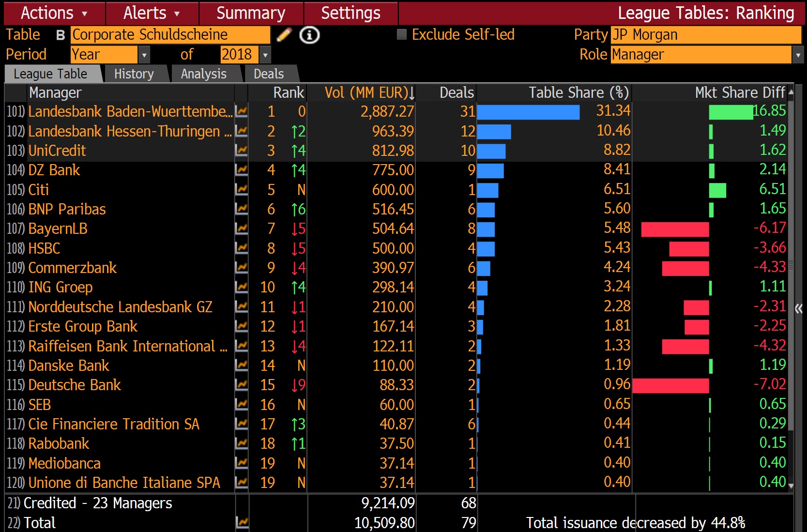Open the information circle icon

pyautogui.click(x=309, y=35)
